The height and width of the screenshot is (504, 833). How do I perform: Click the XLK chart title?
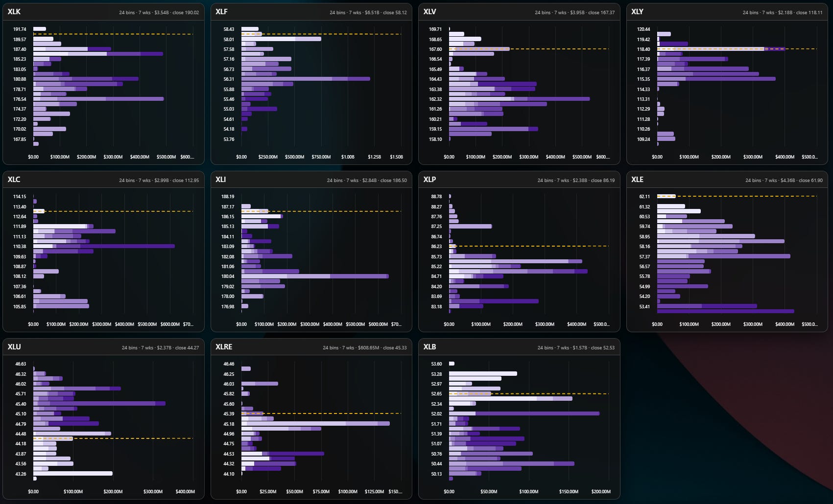tap(14, 12)
